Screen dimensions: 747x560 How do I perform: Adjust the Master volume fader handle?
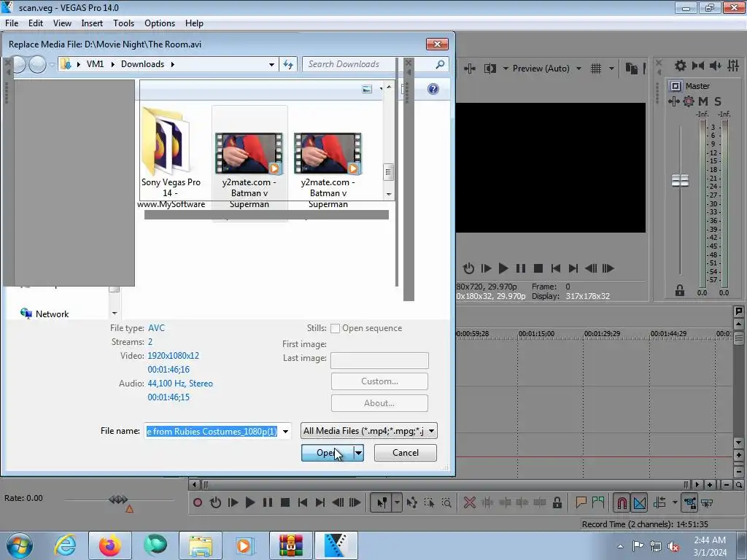680,181
